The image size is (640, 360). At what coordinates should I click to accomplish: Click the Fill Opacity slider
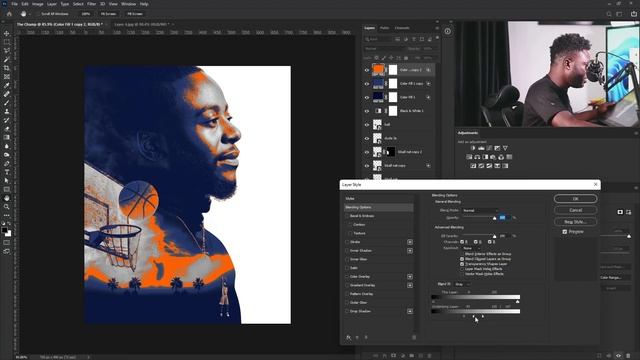coord(480,236)
